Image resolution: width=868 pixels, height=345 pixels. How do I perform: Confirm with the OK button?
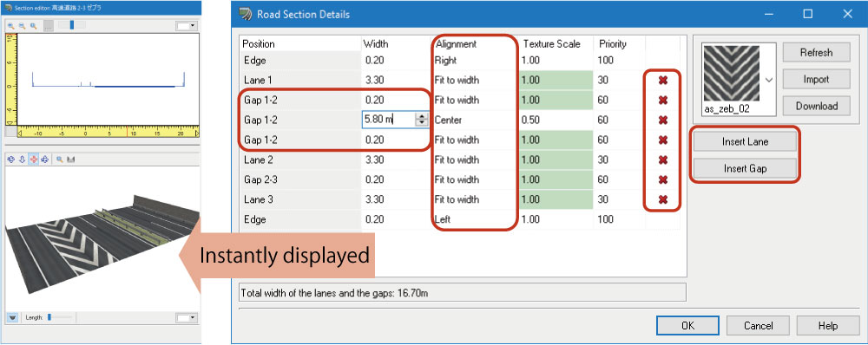click(x=687, y=326)
